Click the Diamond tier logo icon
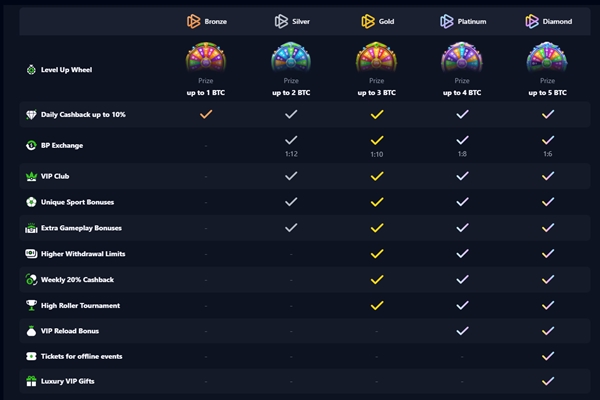This screenshot has width=600, height=400. coord(532,21)
